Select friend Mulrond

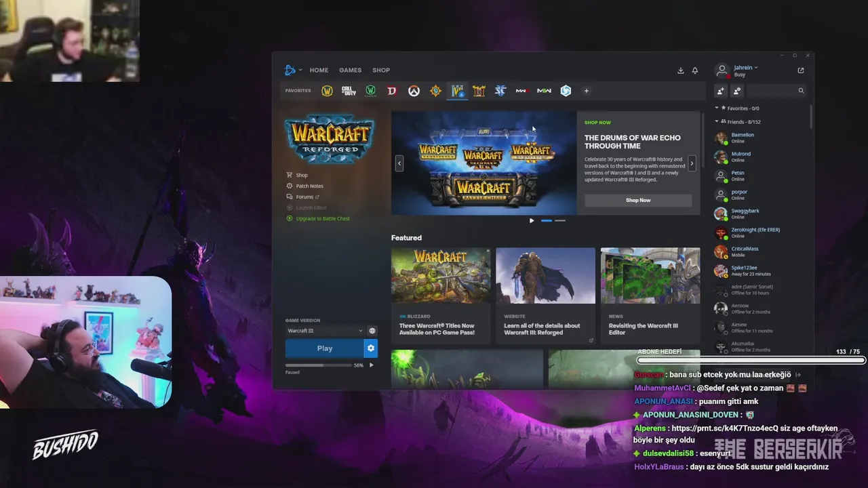pyautogui.click(x=759, y=157)
